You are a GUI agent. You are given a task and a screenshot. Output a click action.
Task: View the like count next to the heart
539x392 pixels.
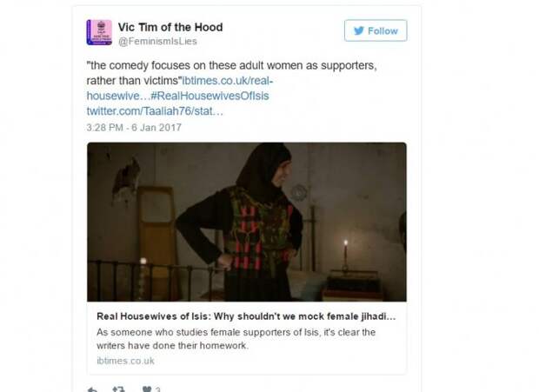click(157, 389)
